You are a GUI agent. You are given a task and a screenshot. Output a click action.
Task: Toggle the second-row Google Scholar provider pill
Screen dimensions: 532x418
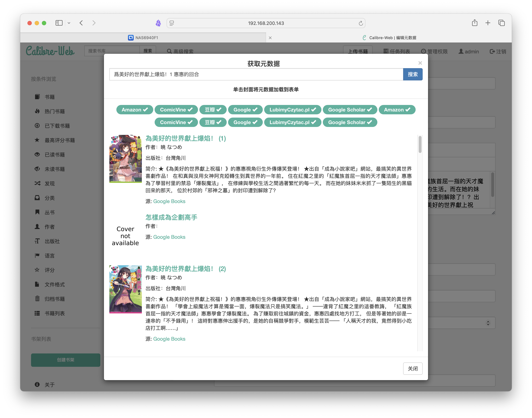click(350, 122)
